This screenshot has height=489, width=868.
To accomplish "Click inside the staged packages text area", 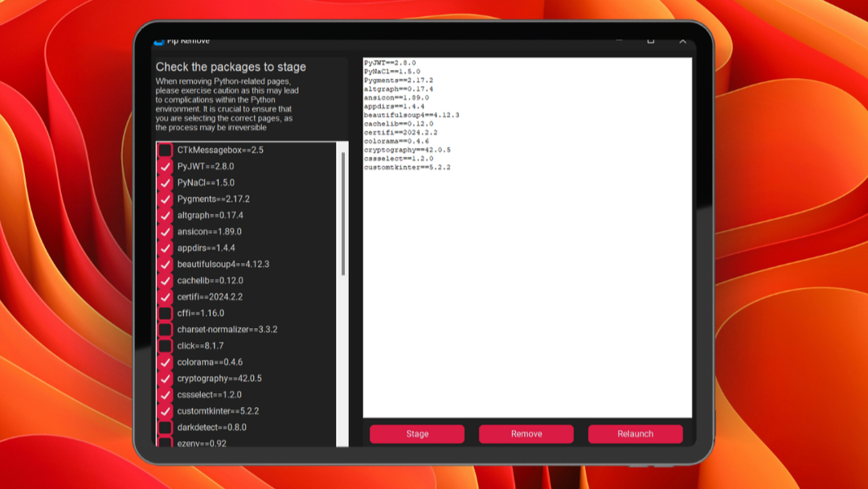I will (527, 237).
